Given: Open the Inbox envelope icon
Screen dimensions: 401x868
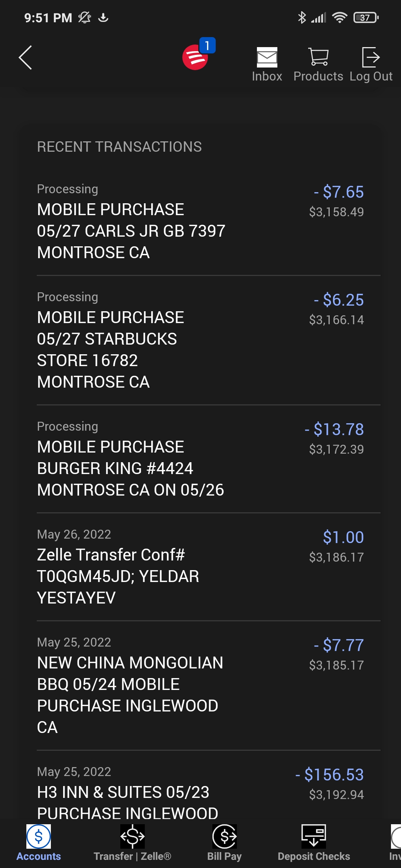Looking at the screenshot, I should click(x=267, y=57).
